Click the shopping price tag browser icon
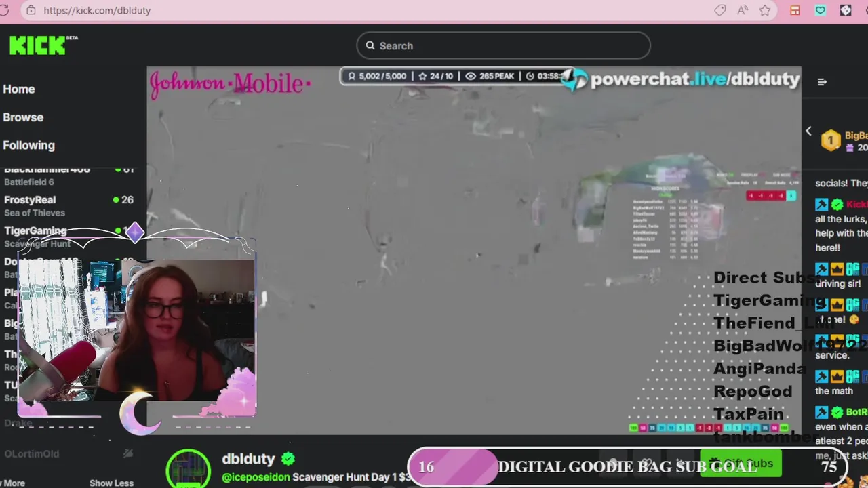 click(x=720, y=10)
